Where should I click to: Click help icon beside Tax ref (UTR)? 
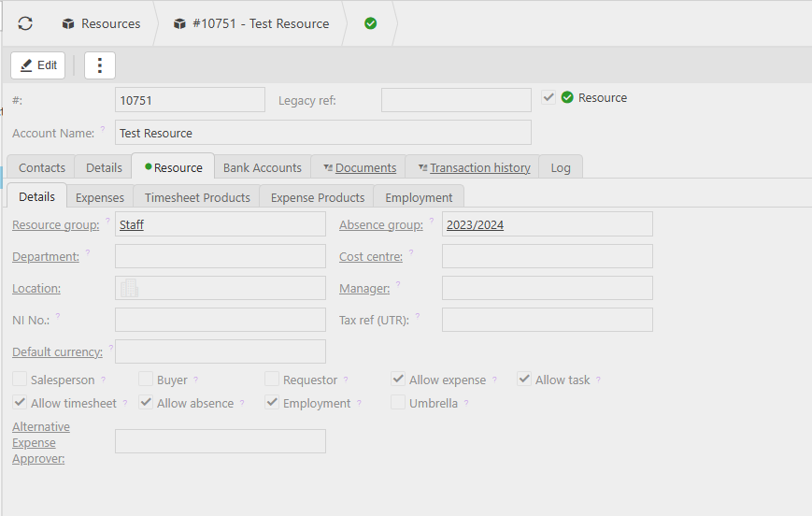(x=418, y=316)
